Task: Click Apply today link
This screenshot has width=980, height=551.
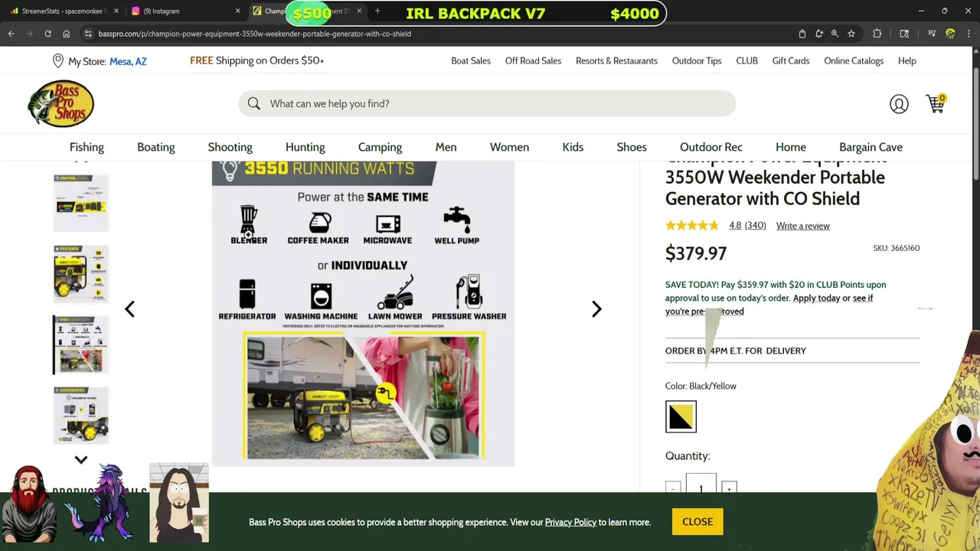Action: point(816,298)
